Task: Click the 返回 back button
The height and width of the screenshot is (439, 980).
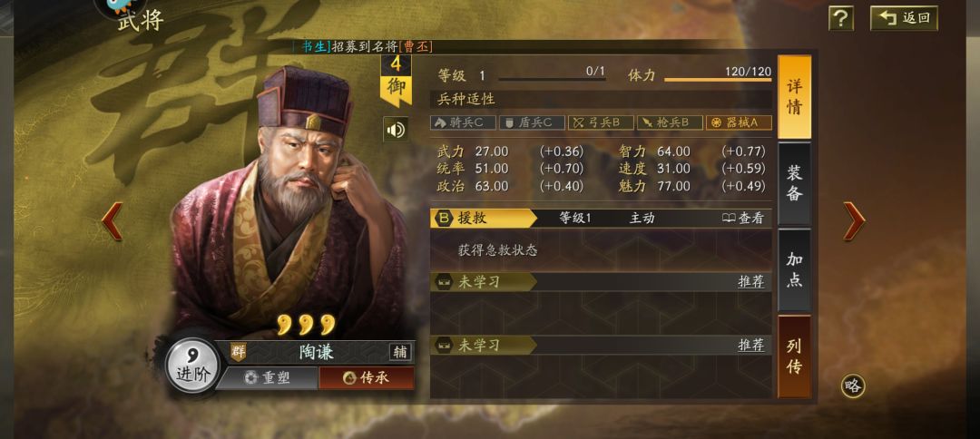Action: (904, 18)
